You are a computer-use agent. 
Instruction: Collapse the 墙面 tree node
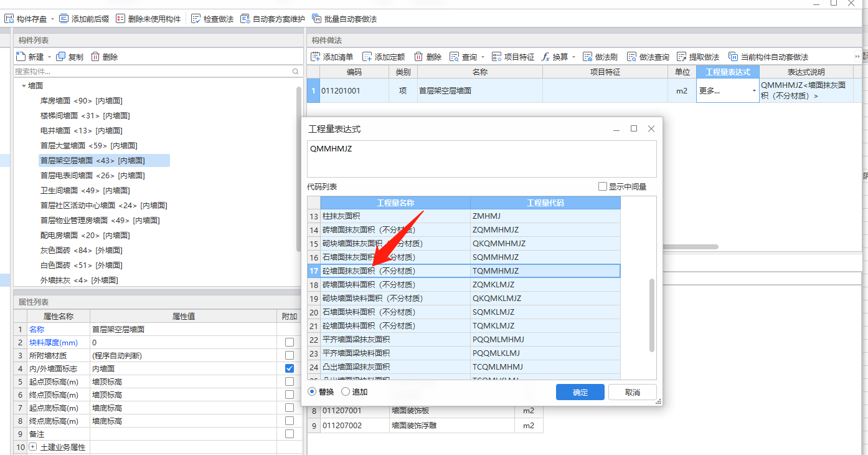[x=24, y=86]
